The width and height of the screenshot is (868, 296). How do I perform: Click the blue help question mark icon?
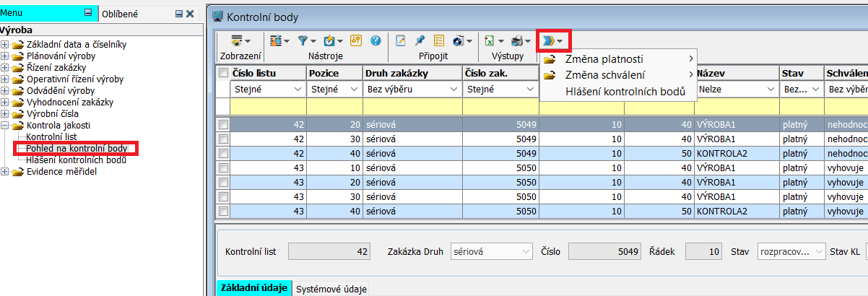pos(376,41)
